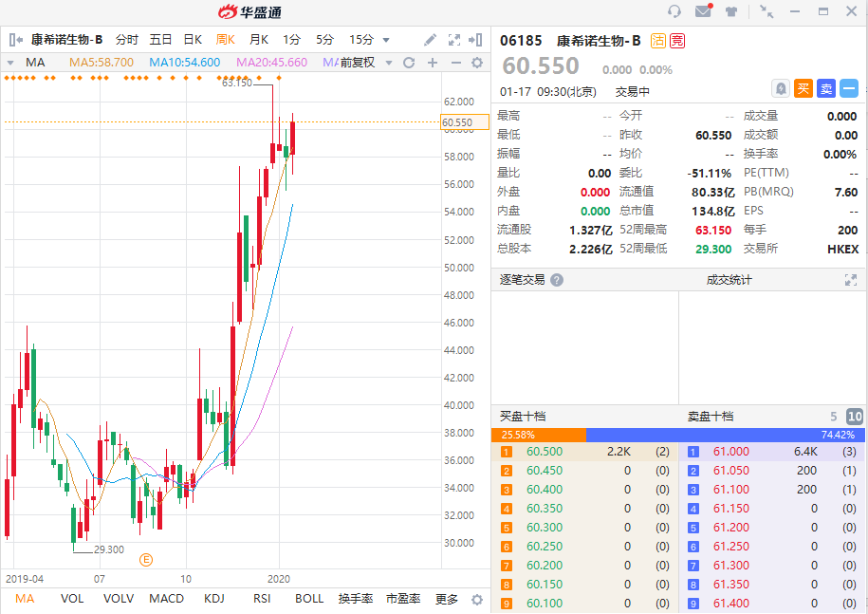Click the MA10:54.600 legend label
This screenshot has width=868, height=614.
185,63
